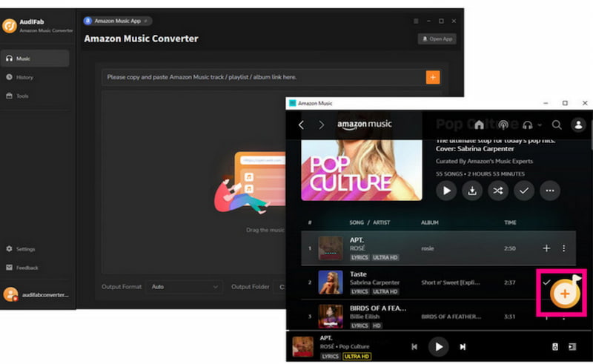Click the floating AudiFab add-music button
This screenshot has width=593, height=364.
(x=565, y=294)
